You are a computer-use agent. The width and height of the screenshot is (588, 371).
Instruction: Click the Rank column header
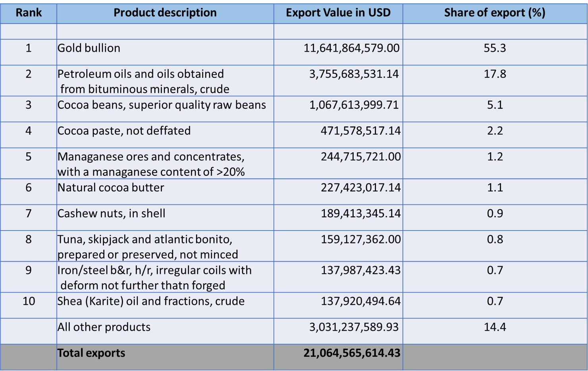28,13
